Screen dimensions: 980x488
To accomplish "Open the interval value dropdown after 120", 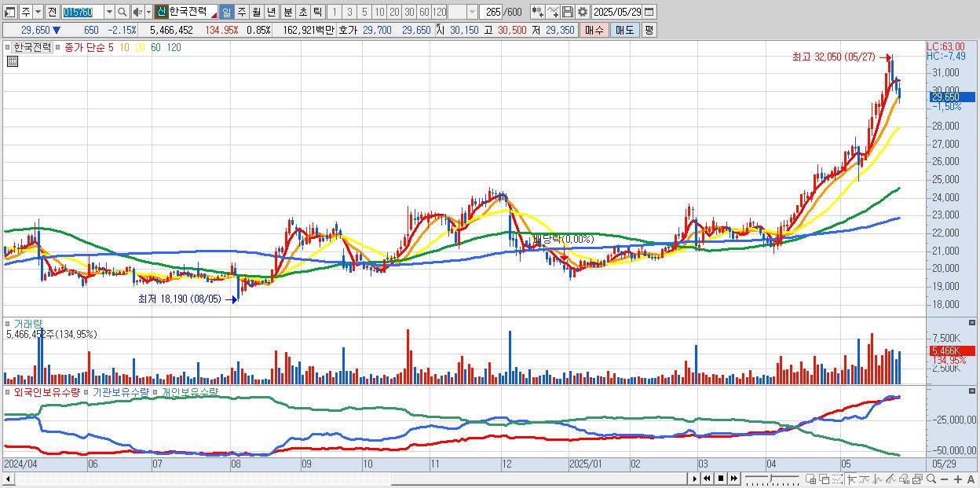I will point(471,12).
